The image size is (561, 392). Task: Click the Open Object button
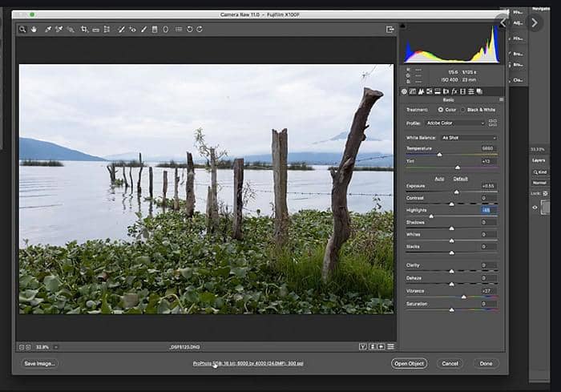click(410, 363)
